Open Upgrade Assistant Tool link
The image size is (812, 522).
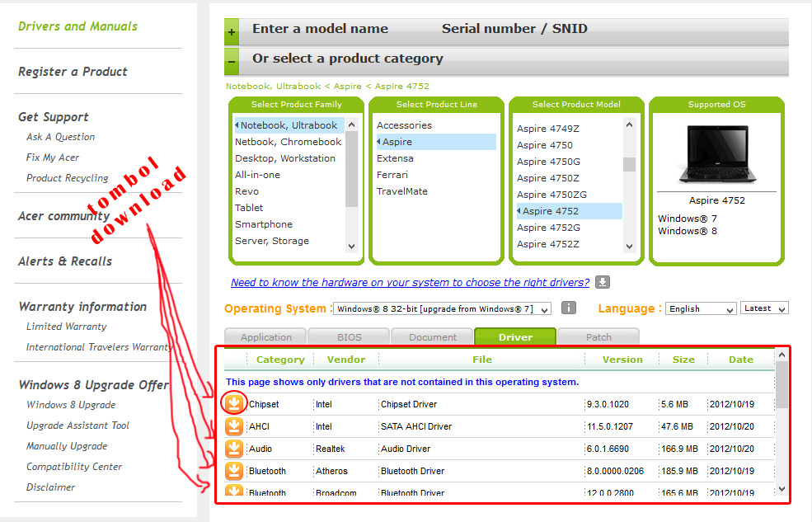point(77,426)
